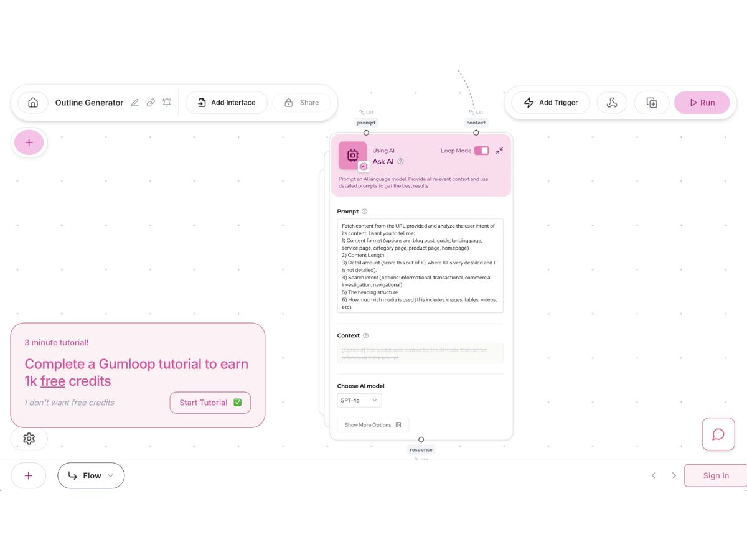This screenshot has width=747, height=560.
Task: Open settings gear icon
Action: 29,439
